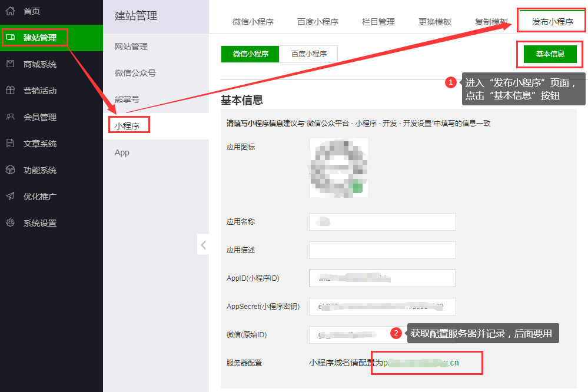This screenshot has height=392, width=588.
Task: Click the green 基本信息 button
Action: pos(549,54)
